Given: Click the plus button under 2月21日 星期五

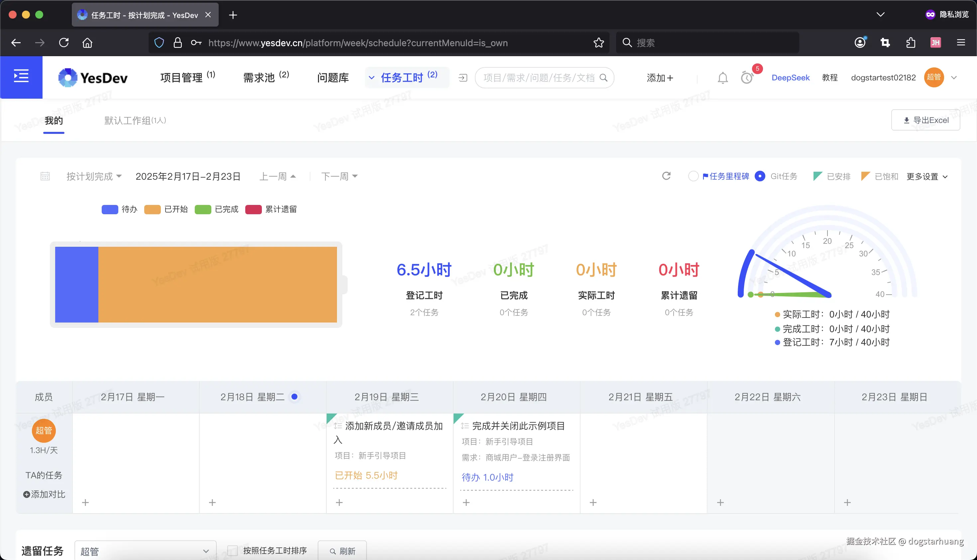Looking at the screenshot, I should [593, 502].
